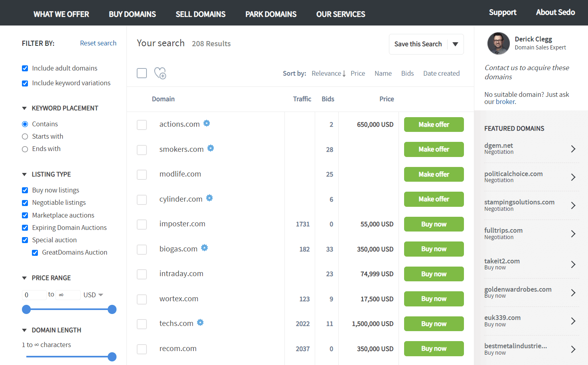
Task: Tick the checkbox next to modlife.com
Action: click(142, 175)
